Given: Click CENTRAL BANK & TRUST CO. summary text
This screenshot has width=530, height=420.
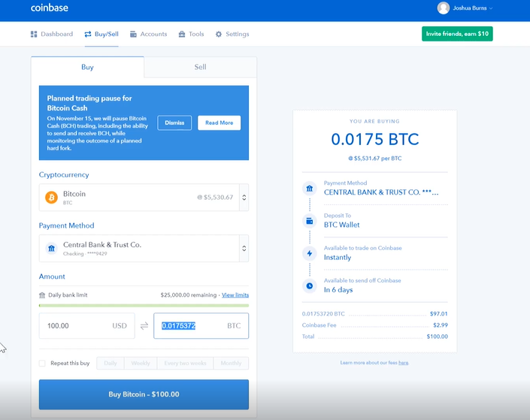Looking at the screenshot, I should click(x=381, y=192).
